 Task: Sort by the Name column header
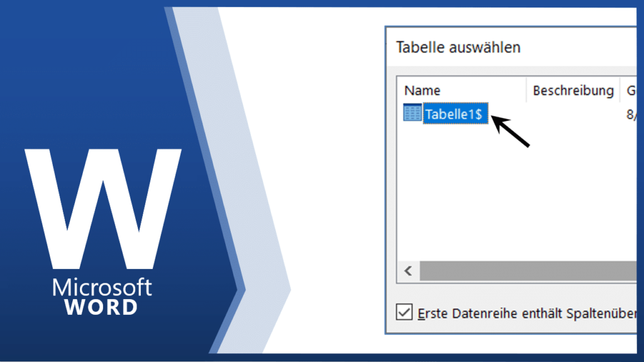pos(423,90)
